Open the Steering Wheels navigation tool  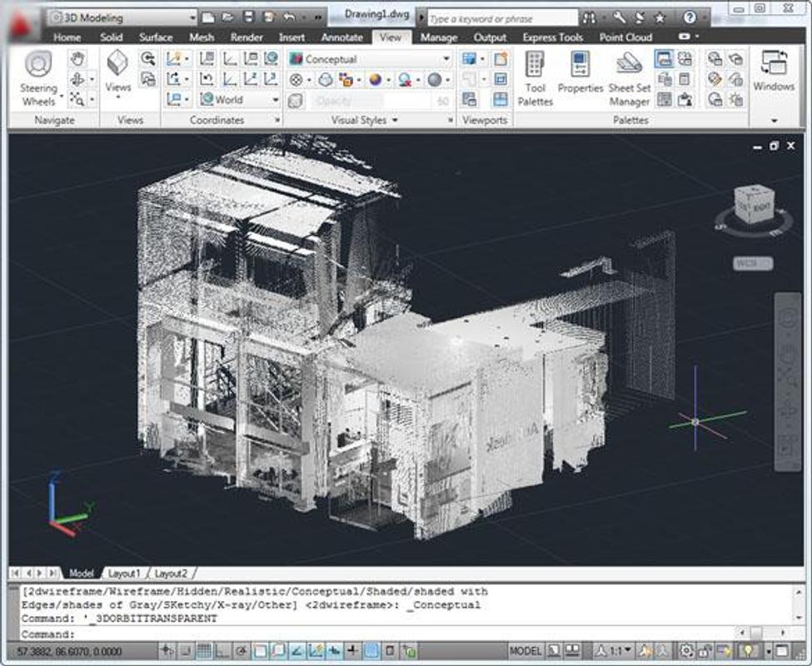tap(39, 77)
